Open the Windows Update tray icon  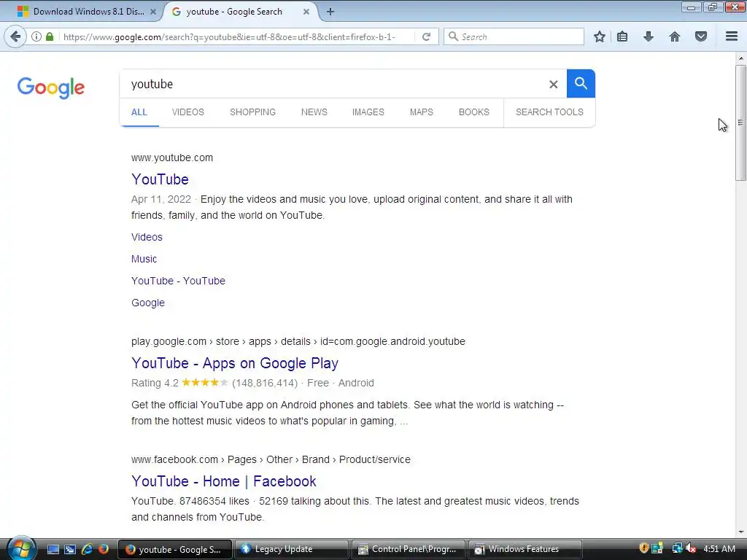(657, 548)
